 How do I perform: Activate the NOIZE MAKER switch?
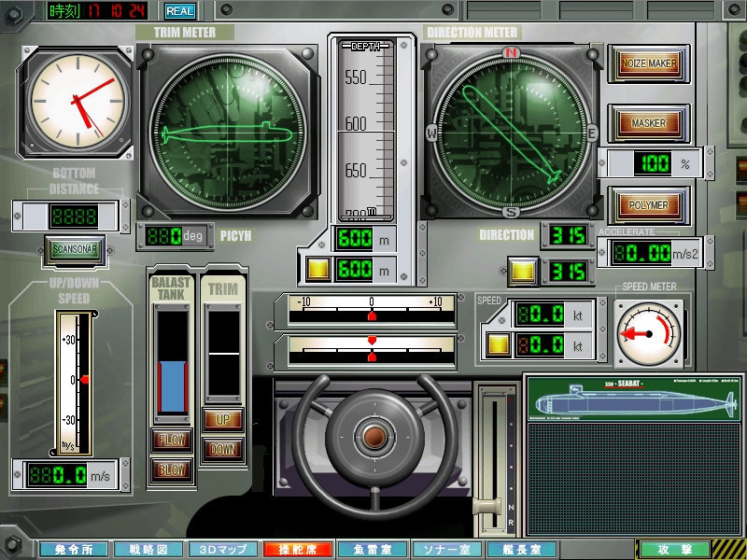[x=649, y=64]
